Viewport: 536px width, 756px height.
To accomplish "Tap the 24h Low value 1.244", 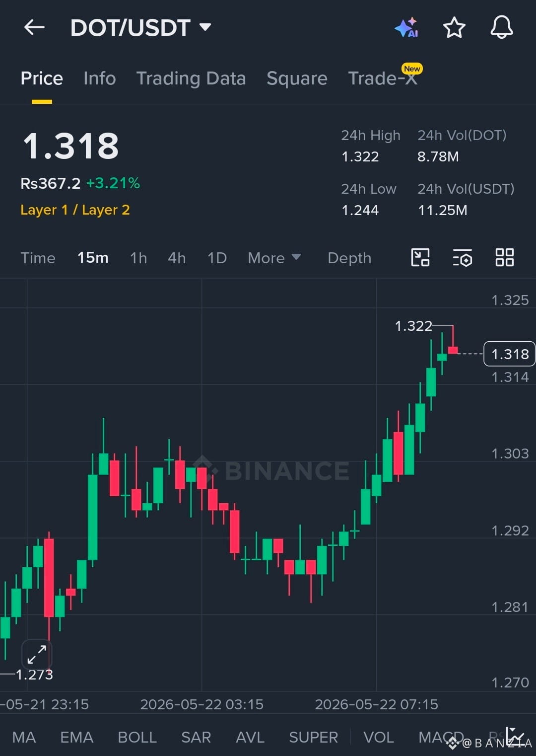I will [x=360, y=211].
